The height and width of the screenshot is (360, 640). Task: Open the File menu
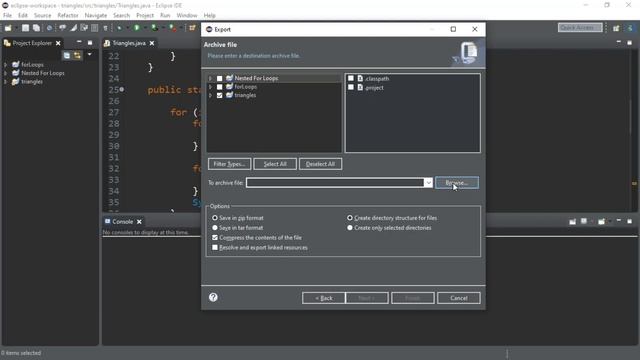(7, 15)
